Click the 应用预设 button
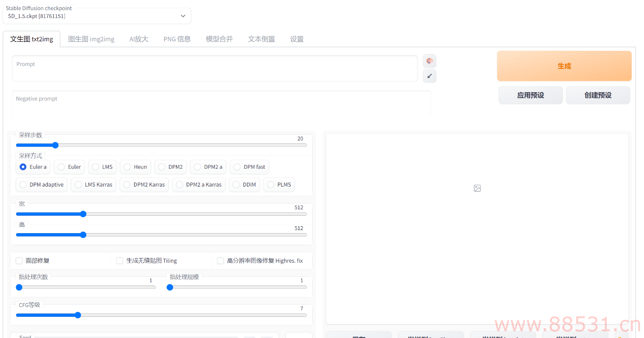The width and height of the screenshot is (644, 338). tap(531, 95)
